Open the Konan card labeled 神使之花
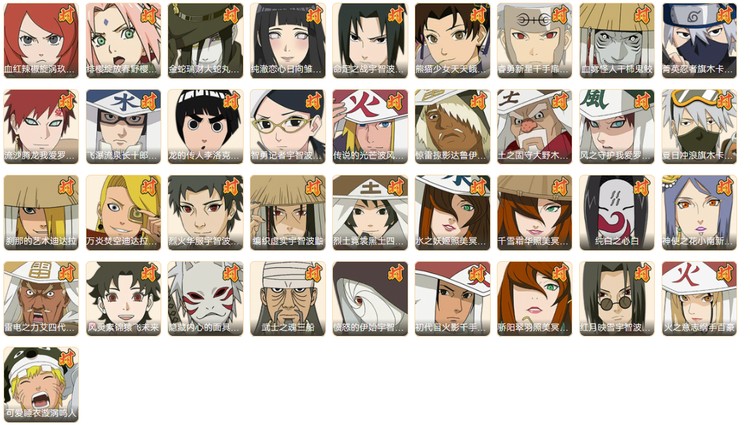750x425 pixels. coord(699,212)
